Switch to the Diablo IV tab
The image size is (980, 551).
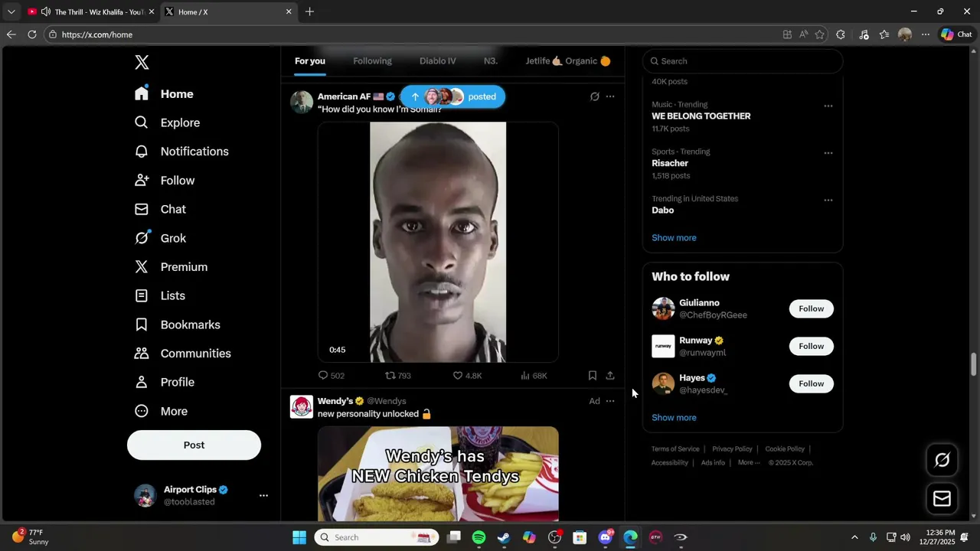437,61
